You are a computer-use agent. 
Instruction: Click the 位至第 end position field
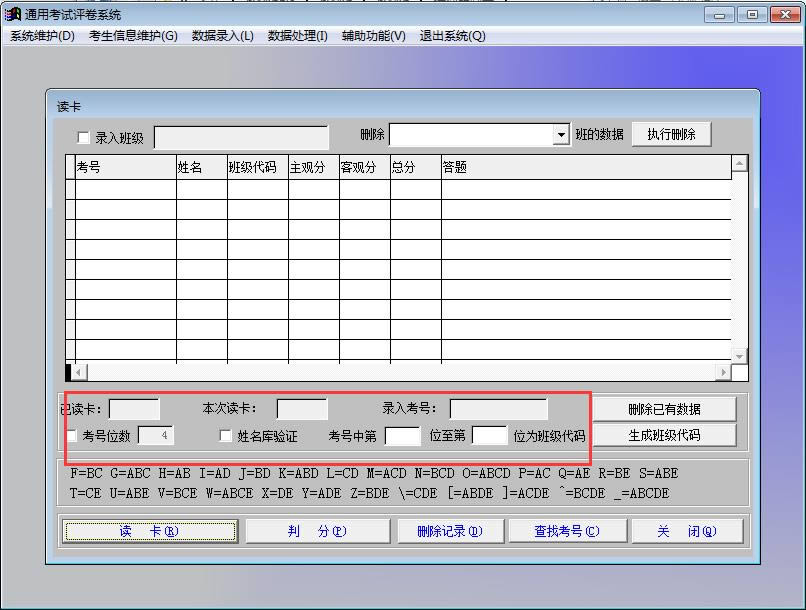(489, 435)
